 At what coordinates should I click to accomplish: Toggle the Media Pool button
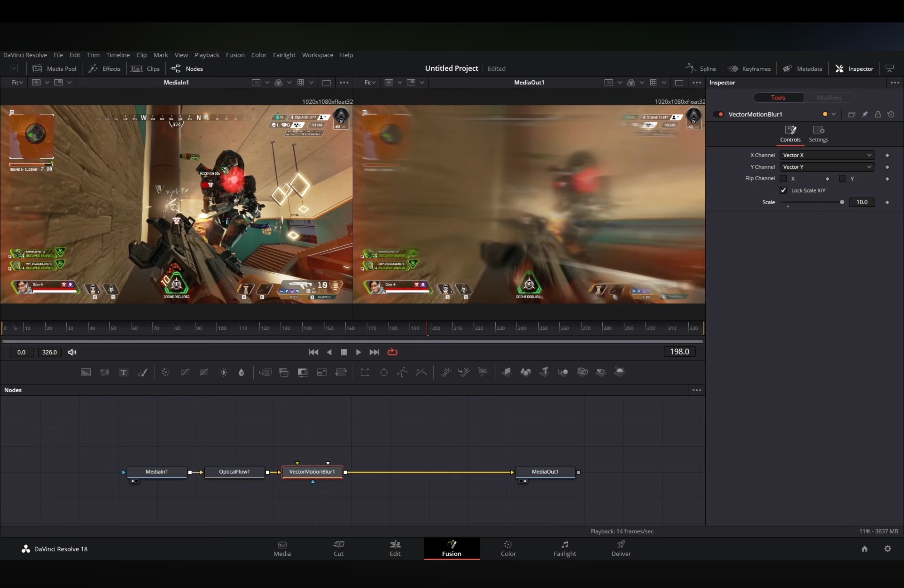pos(55,68)
